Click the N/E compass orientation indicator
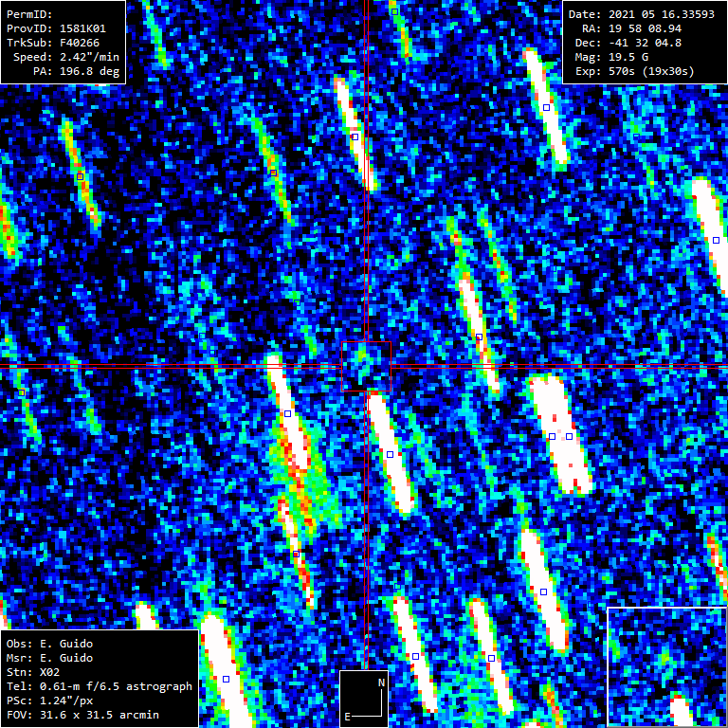728x728 pixels. (364, 699)
